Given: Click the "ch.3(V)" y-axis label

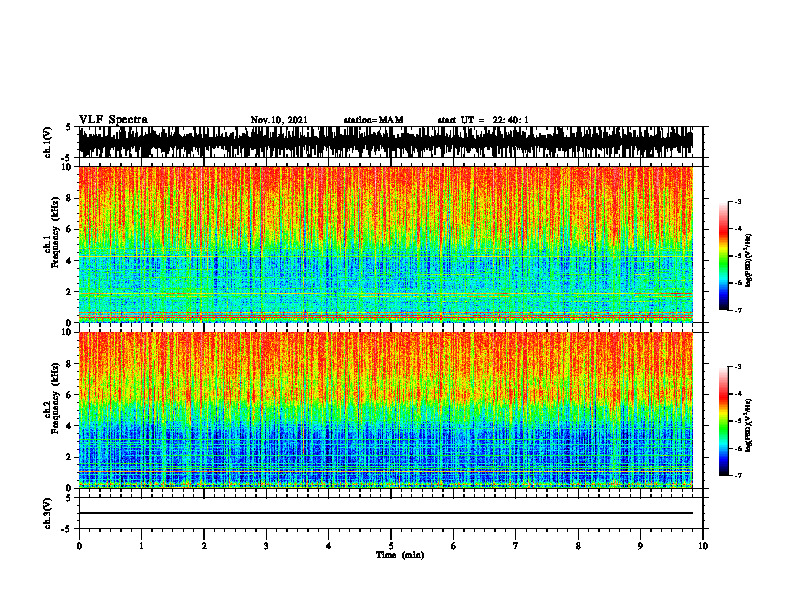Looking at the screenshot, I should click(x=48, y=513).
